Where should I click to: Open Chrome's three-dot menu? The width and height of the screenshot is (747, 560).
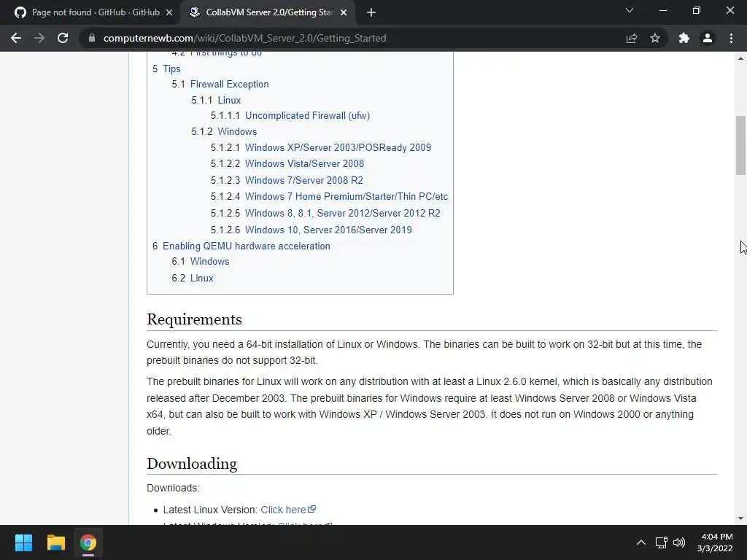pyautogui.click(x=731, y=38)
